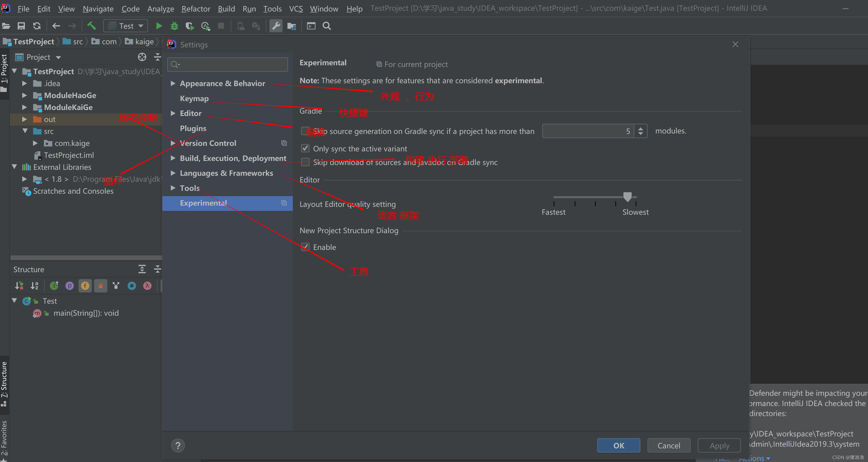Select main(String[]): void in Structure
868x462 pixels.
(x=86, y=313)
